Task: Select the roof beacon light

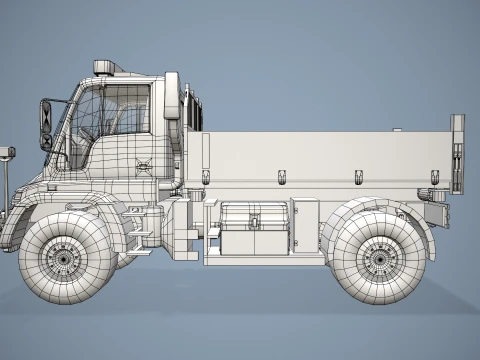Action: [x=104, y=68]
